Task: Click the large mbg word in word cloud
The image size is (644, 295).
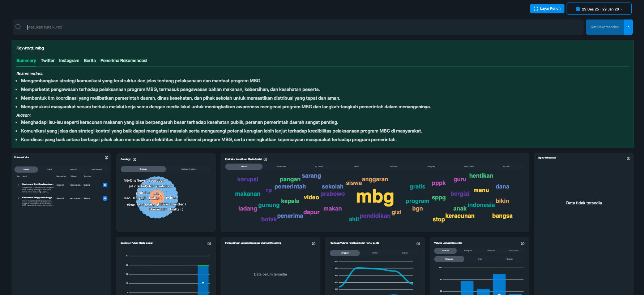Action: pos(375,197)
